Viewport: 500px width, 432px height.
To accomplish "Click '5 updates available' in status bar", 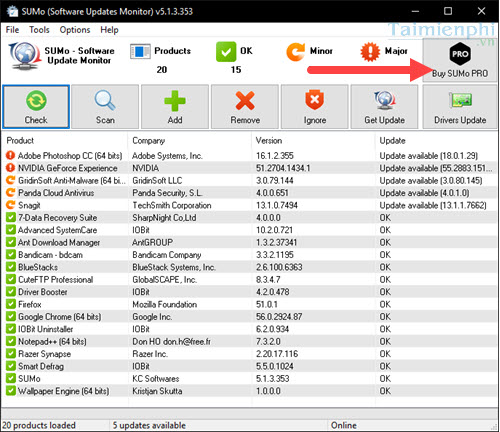I will 149,425.
